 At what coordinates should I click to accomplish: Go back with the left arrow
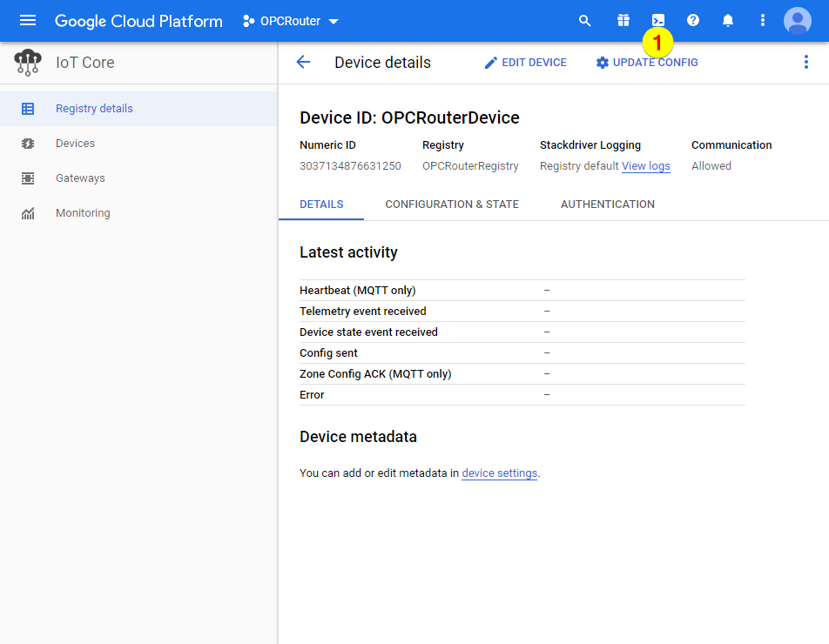click(x=303, y=63)
